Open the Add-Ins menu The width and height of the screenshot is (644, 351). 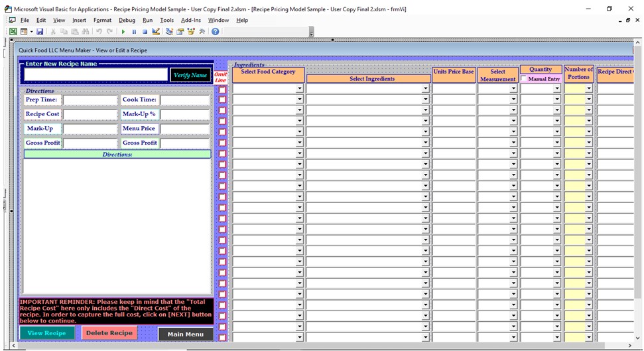191,20
